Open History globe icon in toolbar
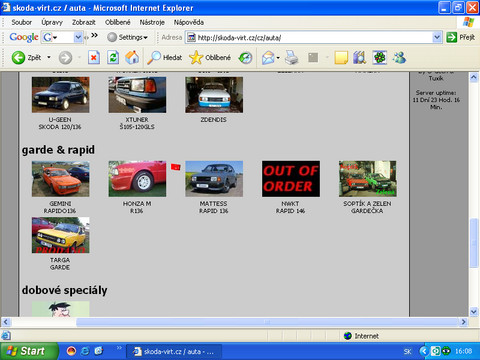The width and height of the screenshot is (480, 360). 245,58
